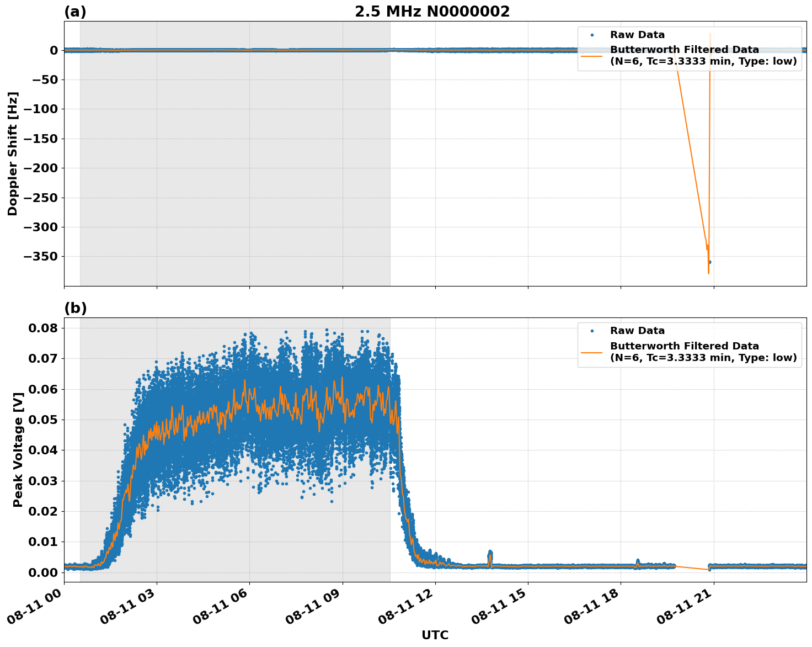Viewport: 812px width, 647px height.
Task: Click the small voltage bump near 08-11 14
Action: coord(489,552)
